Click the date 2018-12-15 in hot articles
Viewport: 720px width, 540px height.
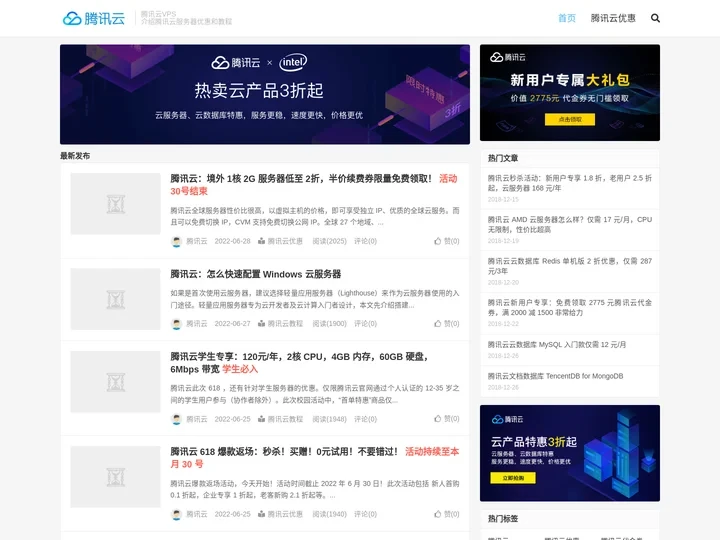click(503, 199)
